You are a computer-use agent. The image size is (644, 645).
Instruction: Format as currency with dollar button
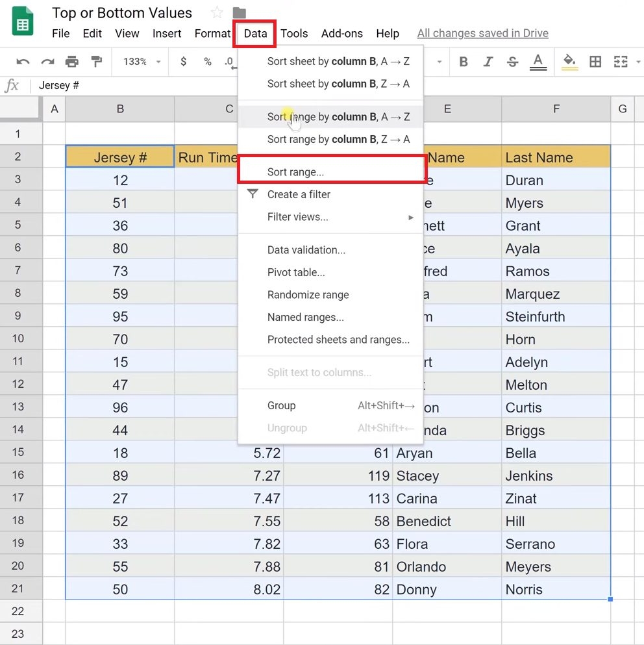pos(184,62)
